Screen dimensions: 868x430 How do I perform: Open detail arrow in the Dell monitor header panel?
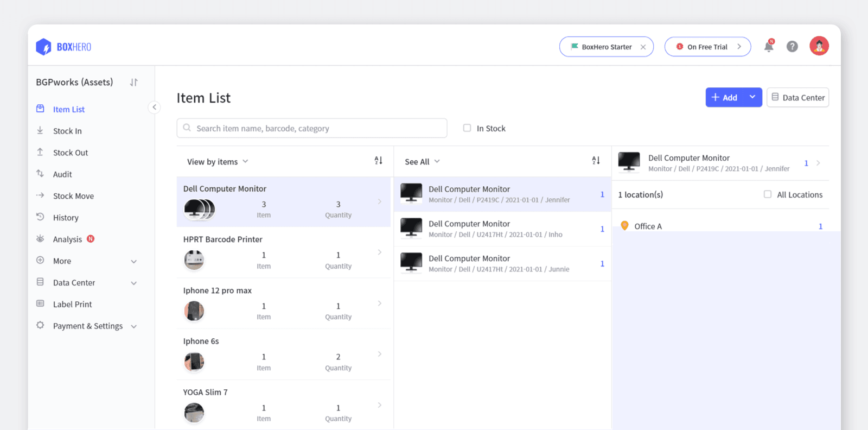(818, 163)
